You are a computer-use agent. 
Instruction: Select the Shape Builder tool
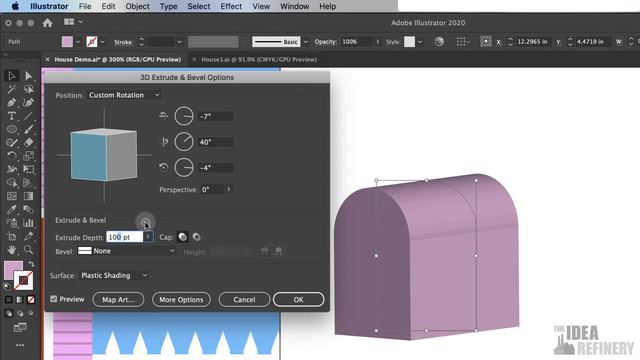(x=11, y=183)
